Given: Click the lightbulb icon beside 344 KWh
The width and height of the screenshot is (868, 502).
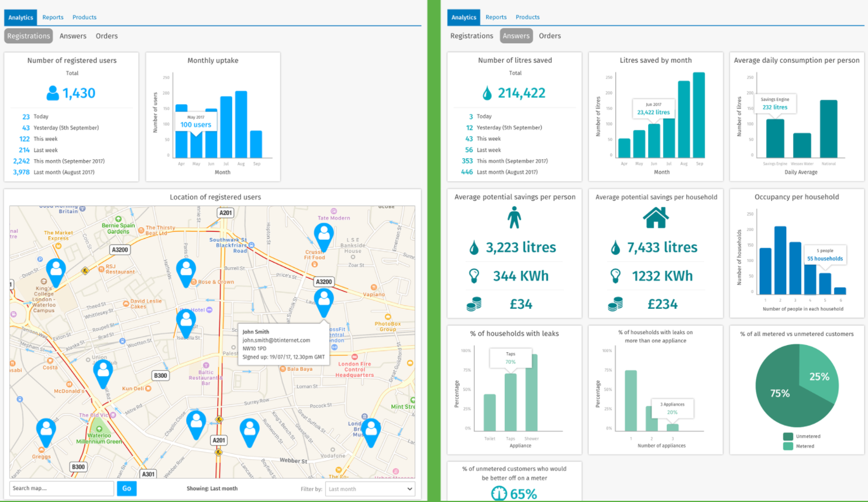Looking at the screenshot, I should tap(474, 276).
